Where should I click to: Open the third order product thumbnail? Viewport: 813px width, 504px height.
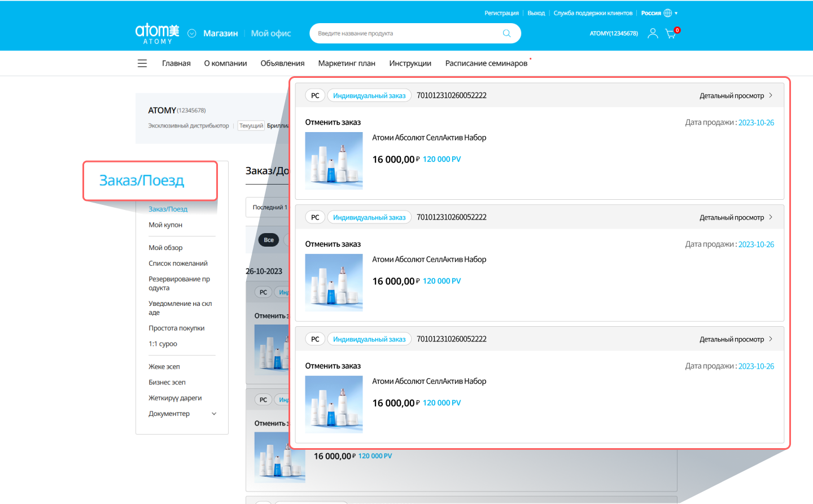(x=334, y=404)
